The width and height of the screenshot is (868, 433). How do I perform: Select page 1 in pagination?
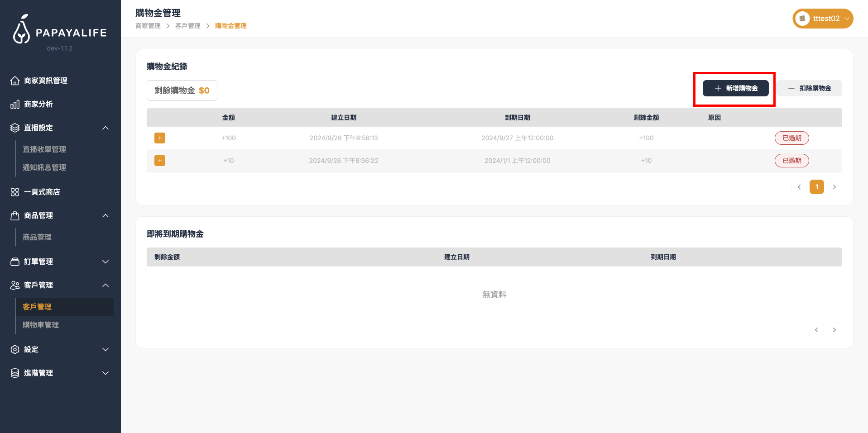816,187
